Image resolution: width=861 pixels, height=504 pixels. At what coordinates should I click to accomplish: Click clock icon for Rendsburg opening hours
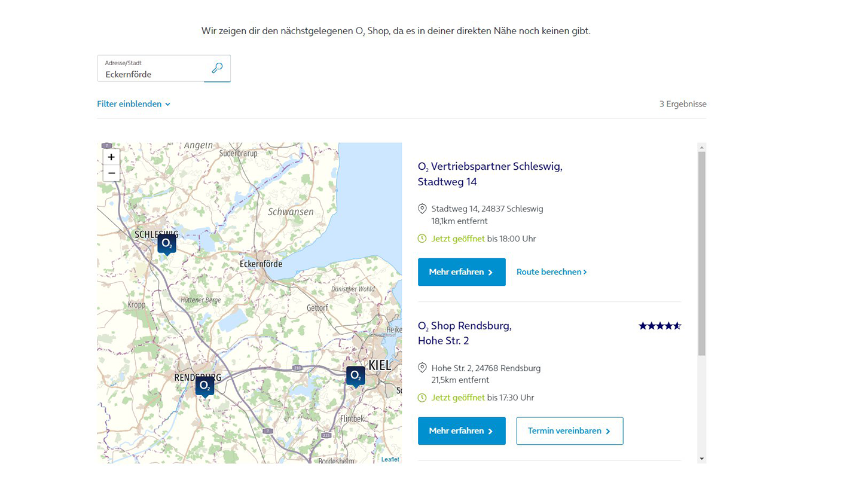click(x=422, y=398)
